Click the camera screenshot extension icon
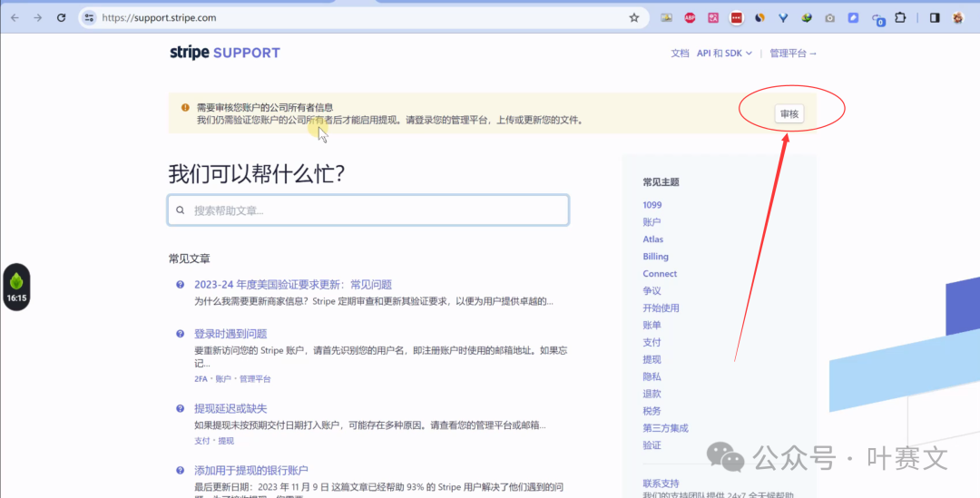The height and width of the screenshot is (498, 980). point(829,17)
